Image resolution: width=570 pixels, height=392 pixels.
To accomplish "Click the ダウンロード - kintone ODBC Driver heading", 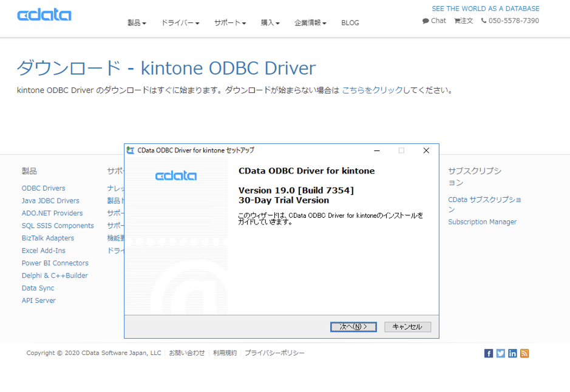I will point(166,68).
